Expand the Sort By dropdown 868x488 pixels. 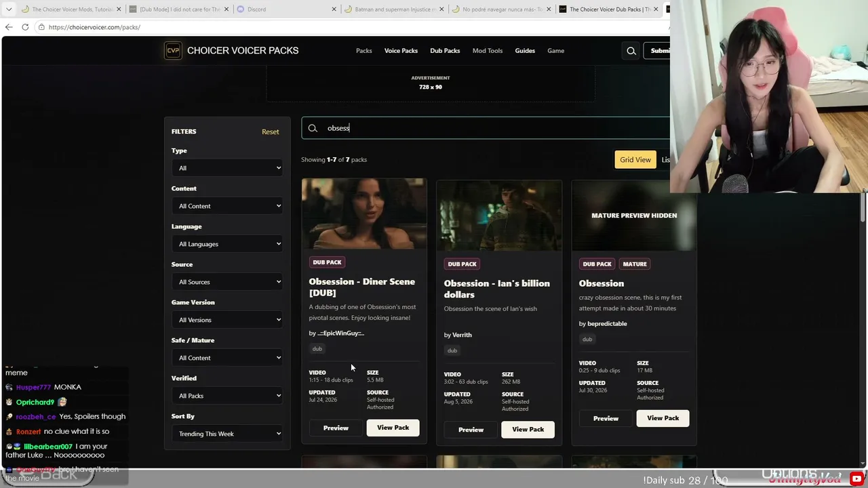click(x=227, y=434)
